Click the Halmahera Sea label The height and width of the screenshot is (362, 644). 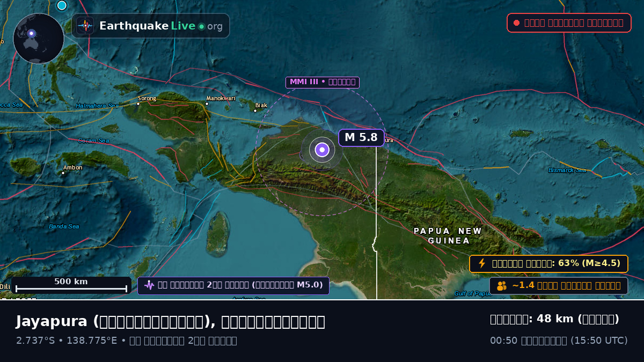pos(97,106)
